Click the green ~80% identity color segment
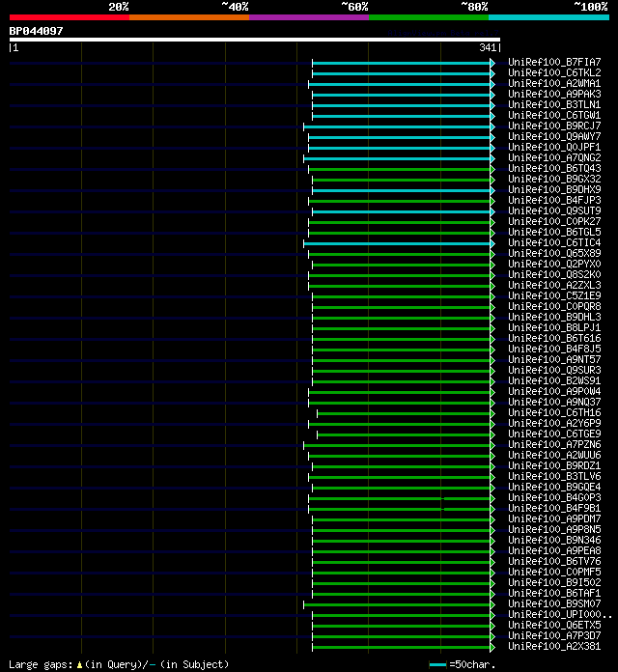 click(429, 17)
